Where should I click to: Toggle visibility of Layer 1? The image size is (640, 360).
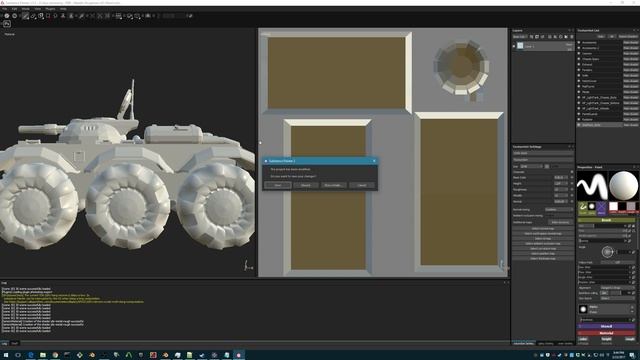(x=514, y=46)
